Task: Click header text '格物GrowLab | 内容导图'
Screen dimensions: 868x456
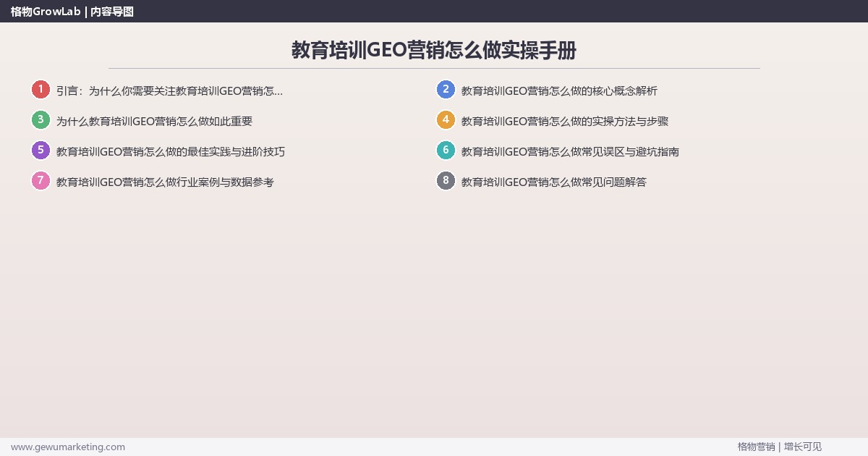Action: tap(72, 12)
